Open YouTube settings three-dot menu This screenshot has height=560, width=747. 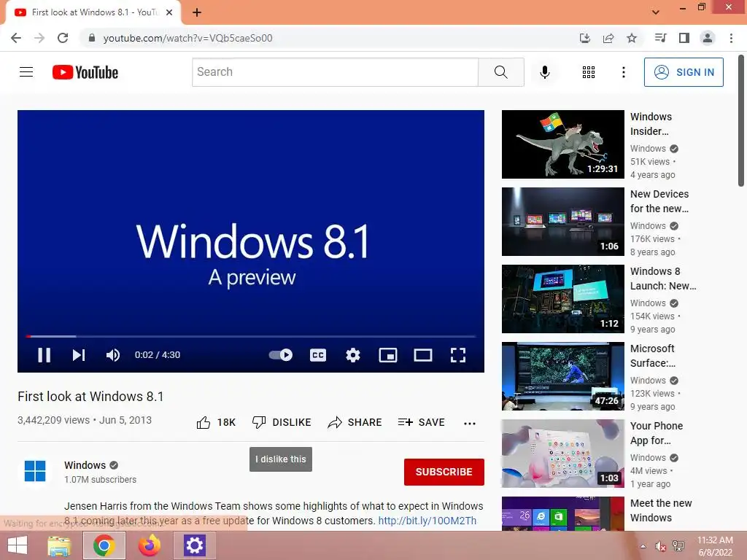coord(623,72)
